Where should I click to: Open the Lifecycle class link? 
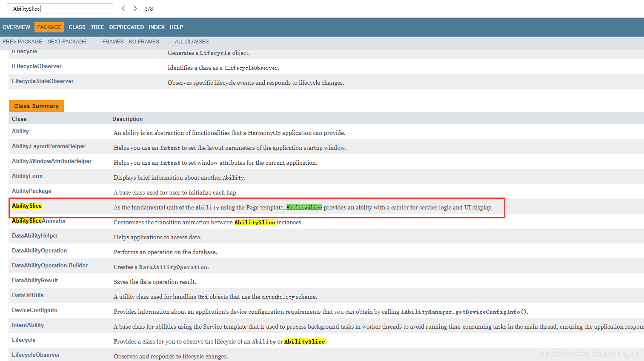tap(24, 340)
